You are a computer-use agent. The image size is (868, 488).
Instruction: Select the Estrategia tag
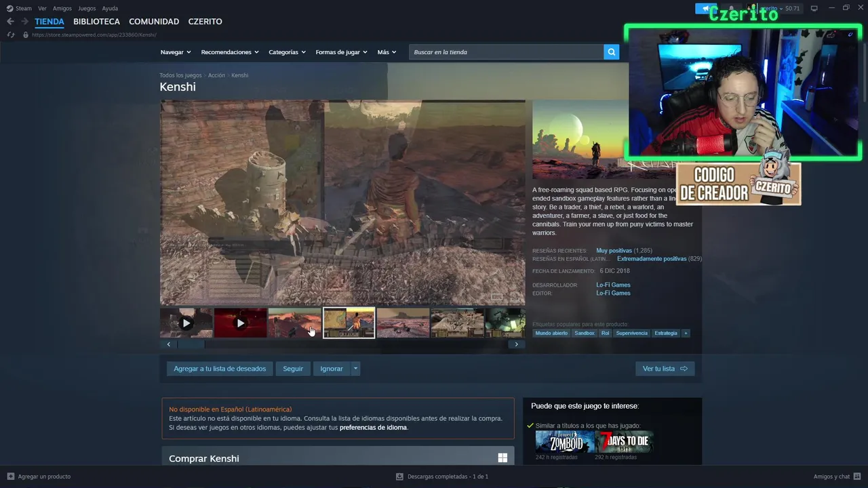666,333
